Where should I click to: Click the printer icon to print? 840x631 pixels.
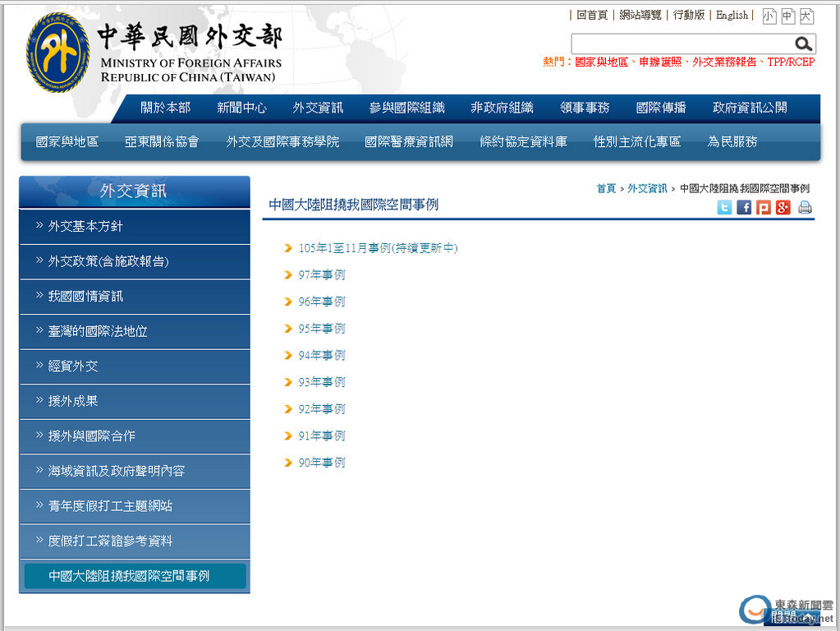[x=805, y=207]
